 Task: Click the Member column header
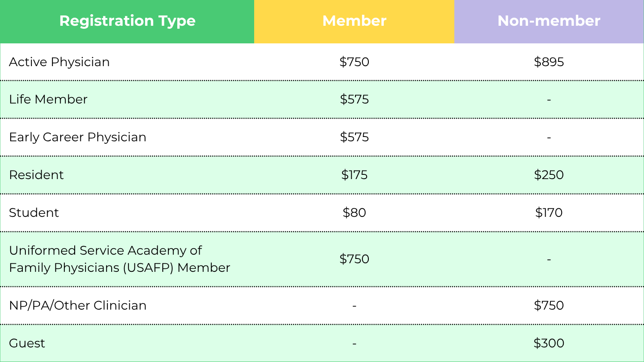(354, 21)
